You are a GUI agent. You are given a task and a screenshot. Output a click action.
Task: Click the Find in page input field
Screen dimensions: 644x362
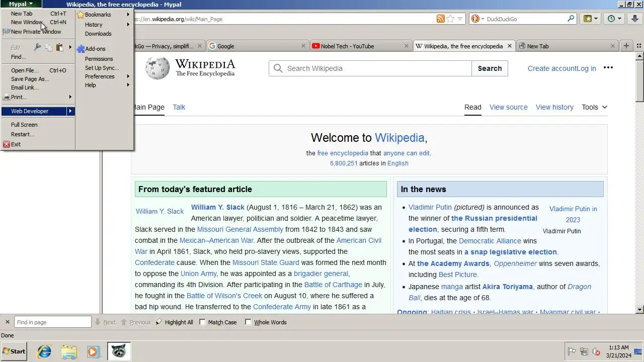click(x=52, y=322)
